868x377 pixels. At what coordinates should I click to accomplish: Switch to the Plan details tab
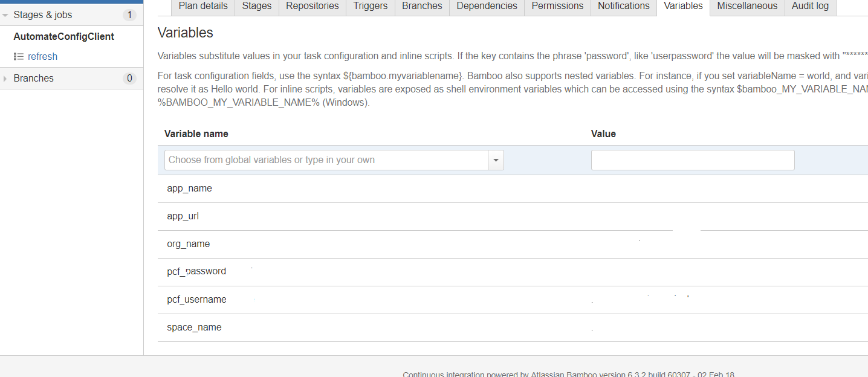tap(203, 6)
